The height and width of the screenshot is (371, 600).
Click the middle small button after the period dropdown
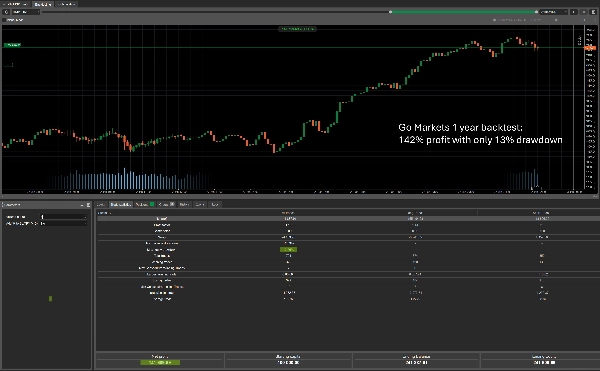pyautogui.click(x=584, y=12)
